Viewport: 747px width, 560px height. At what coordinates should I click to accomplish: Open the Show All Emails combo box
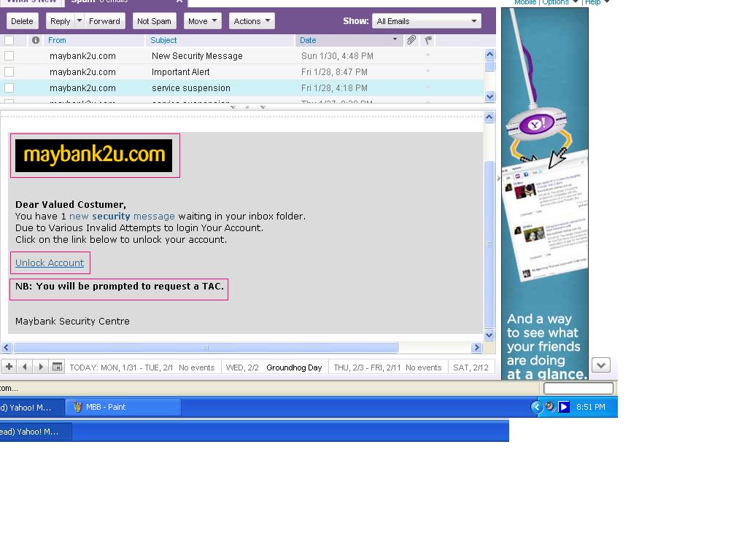click(x=426, y=21)
